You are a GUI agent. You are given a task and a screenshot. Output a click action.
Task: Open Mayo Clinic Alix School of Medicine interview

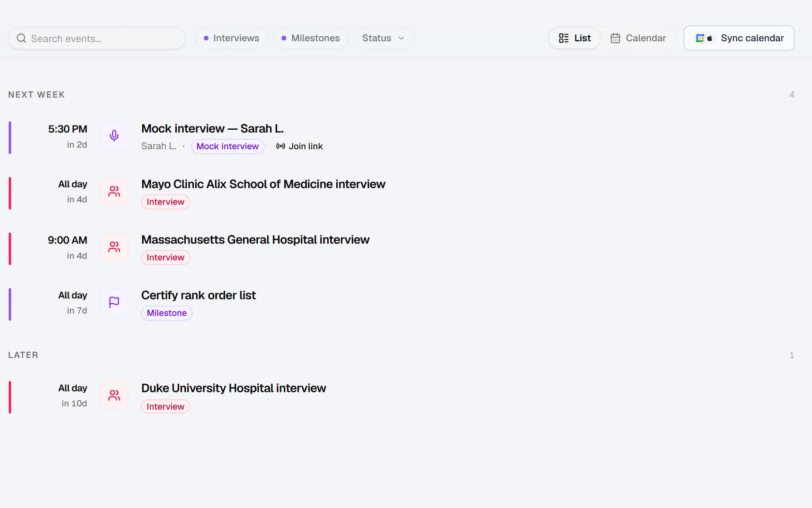[x=263, y=184]
